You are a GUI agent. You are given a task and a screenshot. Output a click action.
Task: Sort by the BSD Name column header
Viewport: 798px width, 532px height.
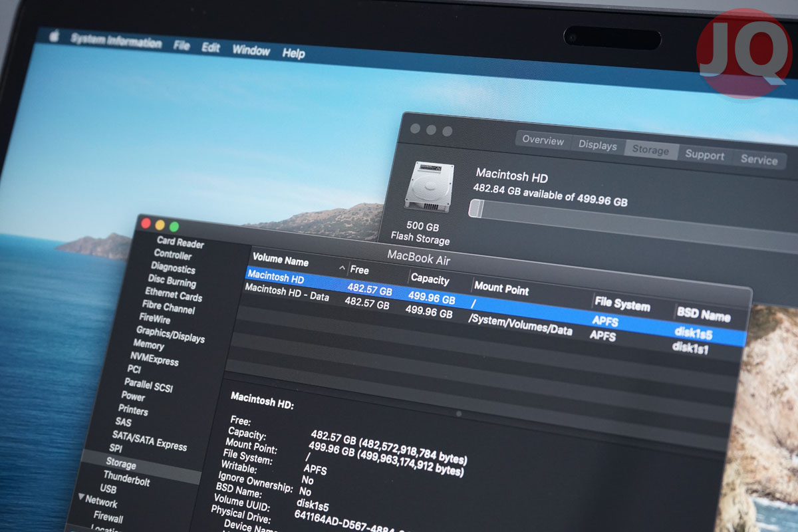[x=703, y=315]
